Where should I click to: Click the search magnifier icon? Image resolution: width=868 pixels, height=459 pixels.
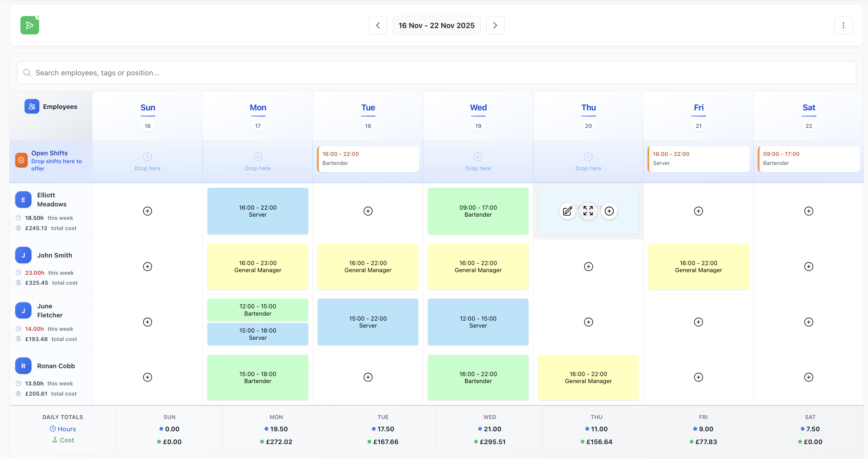(27, 72)
